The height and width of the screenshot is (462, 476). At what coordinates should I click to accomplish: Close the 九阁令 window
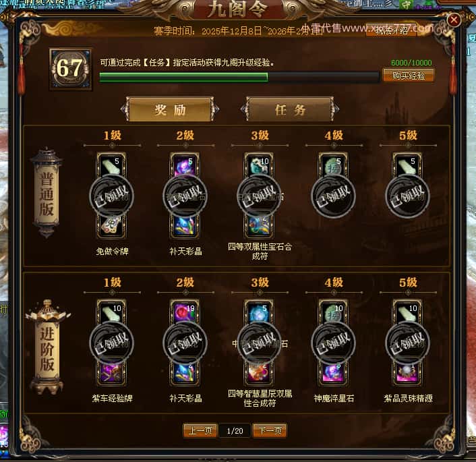click(454, 20)
